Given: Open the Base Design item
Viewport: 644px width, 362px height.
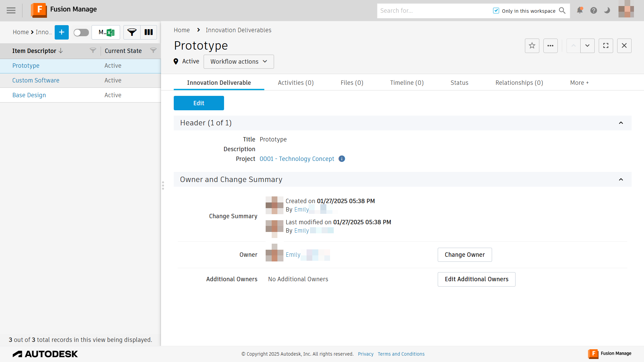Looking at the screenshot, I should [29, 95].
